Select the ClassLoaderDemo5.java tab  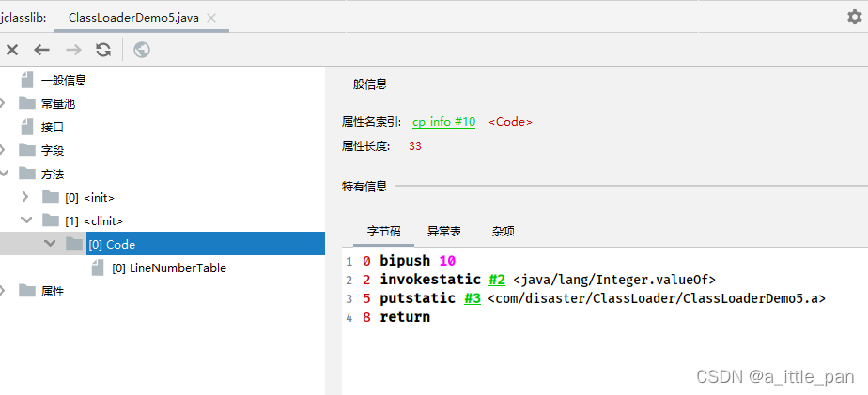(x=133, y=18)
